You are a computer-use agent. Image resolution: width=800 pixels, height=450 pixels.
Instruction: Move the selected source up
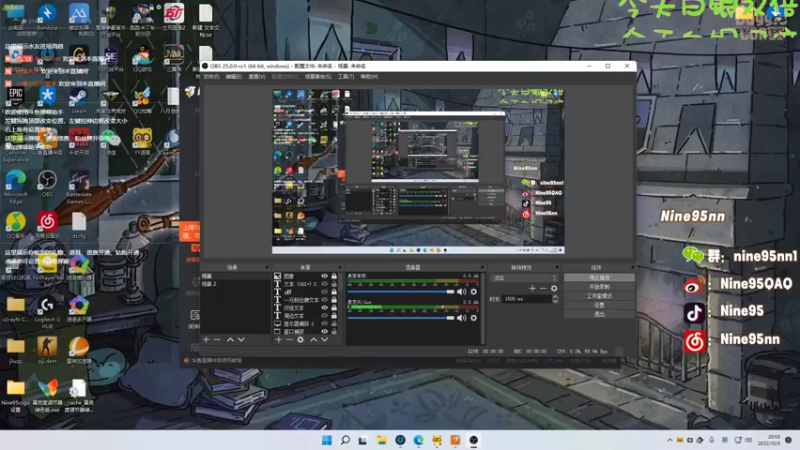click(313, 339)
